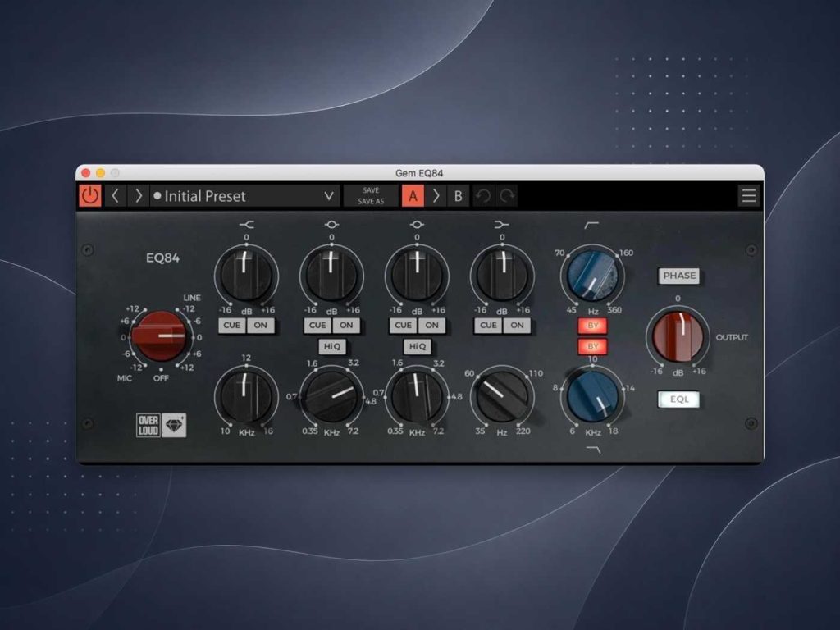840x630 pixels.
Task: Toggle the upper BY bypass for high-pass
Action: click(592, 326)
